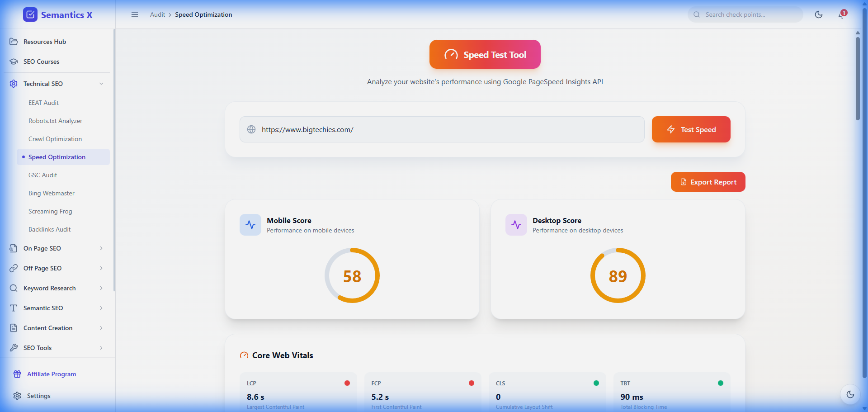Image resolution: width=868 pixels, height=412 pixels.
Task: Click the Desktop Score activity icon
Action: coord(516,225)
